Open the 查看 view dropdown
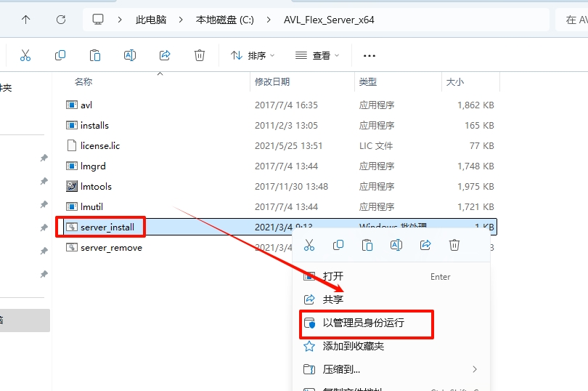Screen dimensions: 588x391 click(x=317, y=55)
